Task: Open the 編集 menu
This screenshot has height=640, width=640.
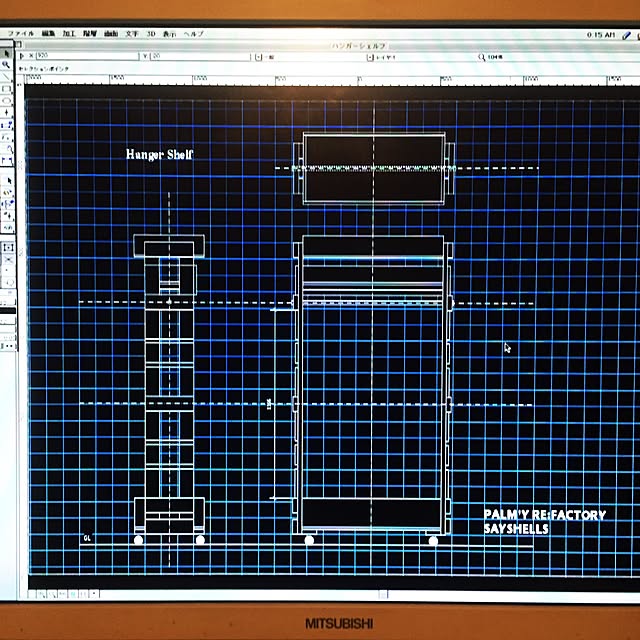Action: coord(48,33)
